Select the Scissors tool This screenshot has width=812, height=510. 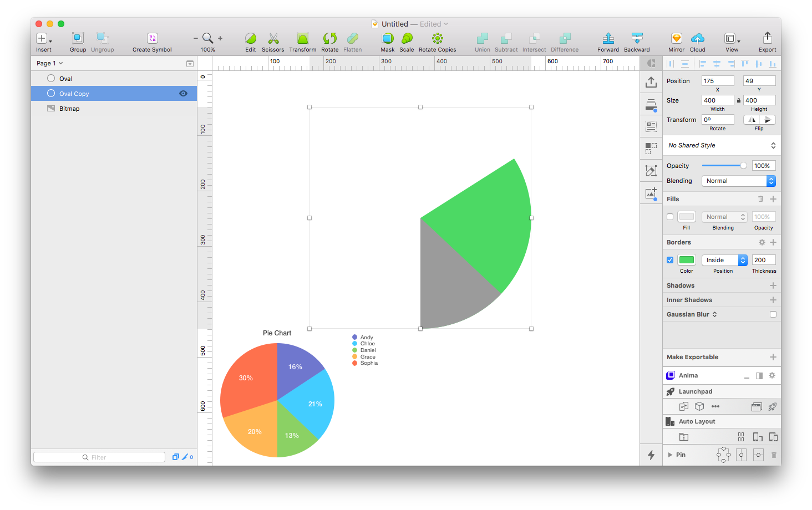pyautogui.click(x=273, y=38)
